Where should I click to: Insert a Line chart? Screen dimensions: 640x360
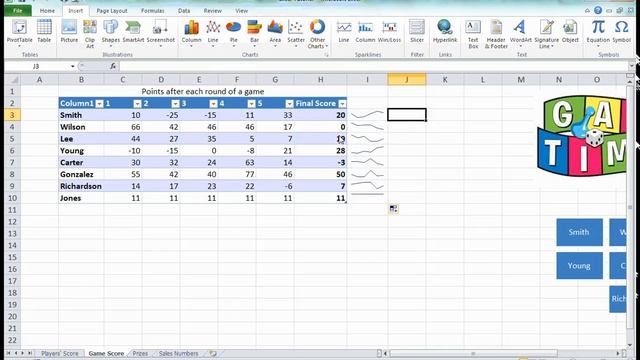click(213, 33)
